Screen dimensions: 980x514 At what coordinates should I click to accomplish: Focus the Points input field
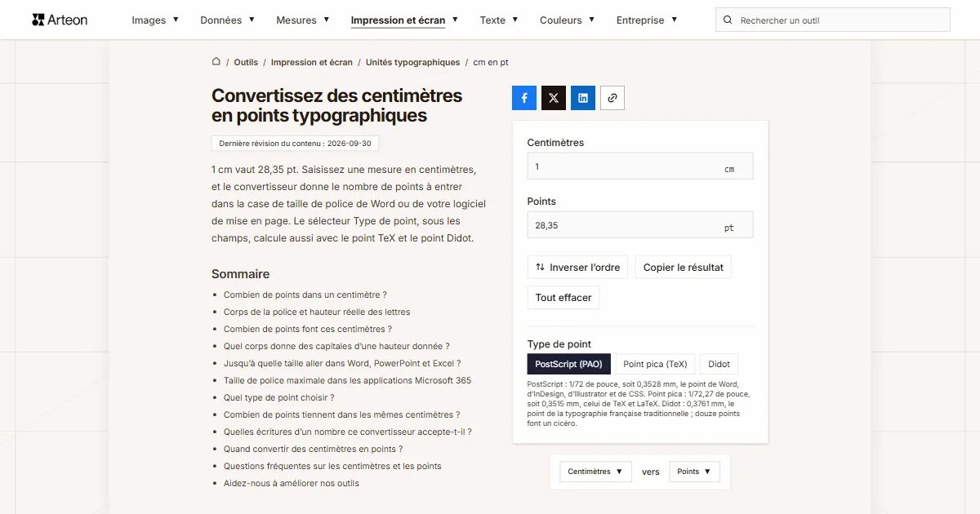(640, 225)
